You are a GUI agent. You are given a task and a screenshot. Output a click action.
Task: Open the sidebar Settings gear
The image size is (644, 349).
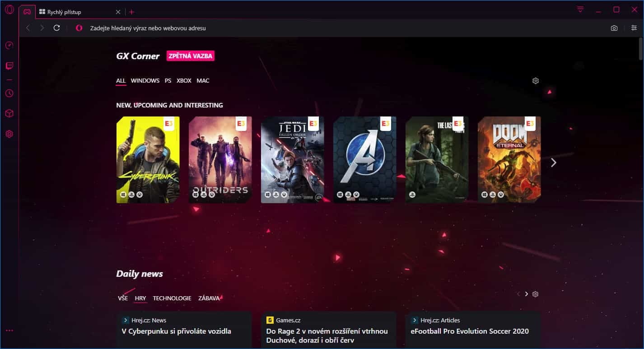pyautogui.click(x=9, y=134)
